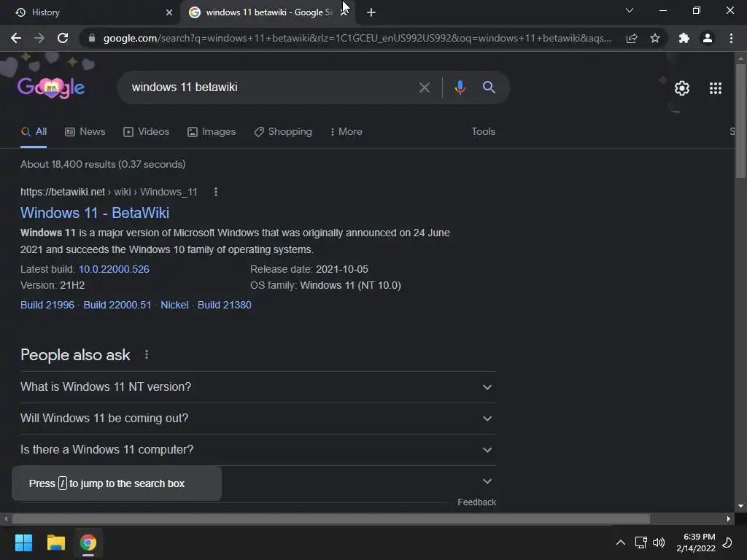Open latest build 10.0.22000.526 link
Screen dimensions: 747x560
(x=114, y=270)
